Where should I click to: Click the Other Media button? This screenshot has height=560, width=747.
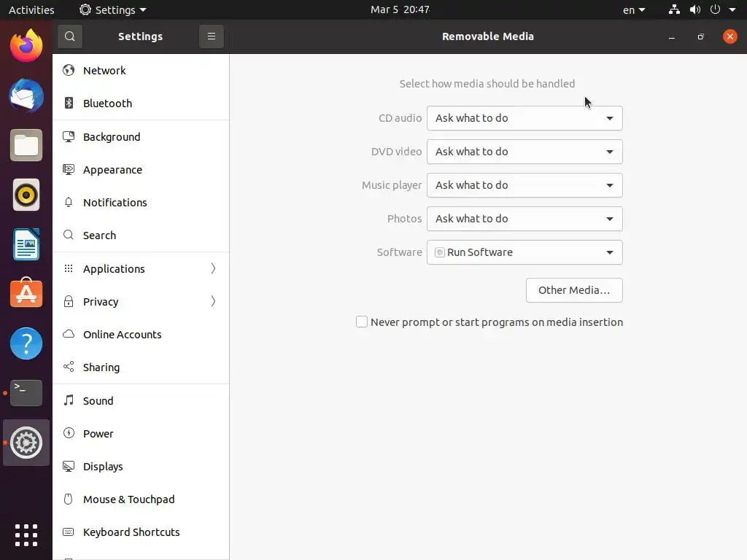(x=573, y=290)
